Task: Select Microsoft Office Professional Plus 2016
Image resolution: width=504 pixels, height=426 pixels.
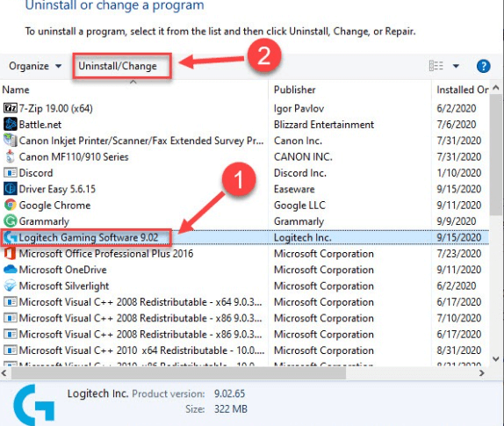Action: pyautogui.click(x=106, y=253)
